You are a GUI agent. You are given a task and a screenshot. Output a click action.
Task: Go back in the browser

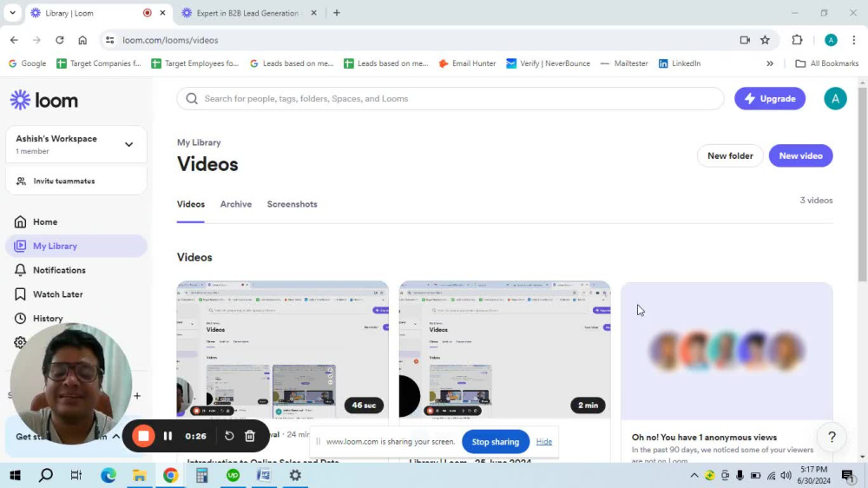(14, 40)
